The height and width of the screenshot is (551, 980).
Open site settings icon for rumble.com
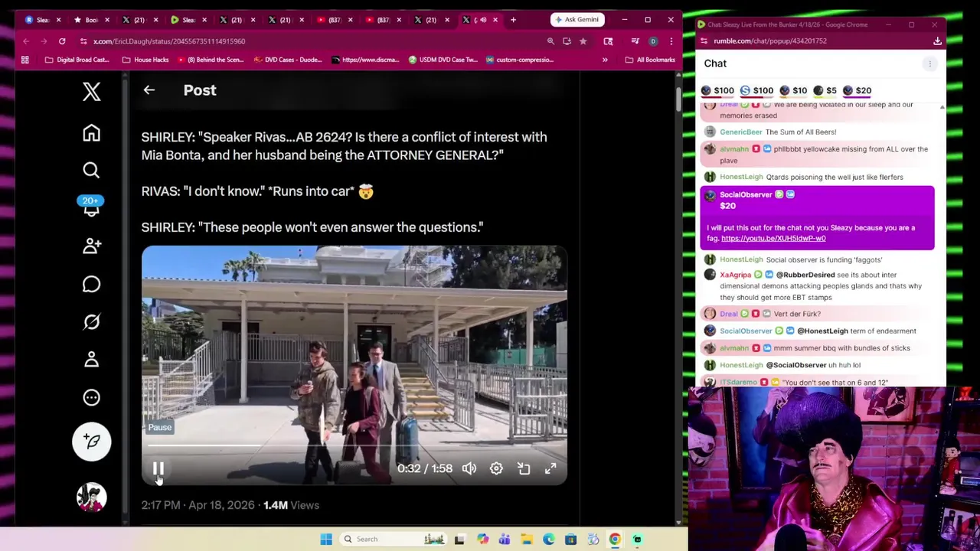pos(704,41)
